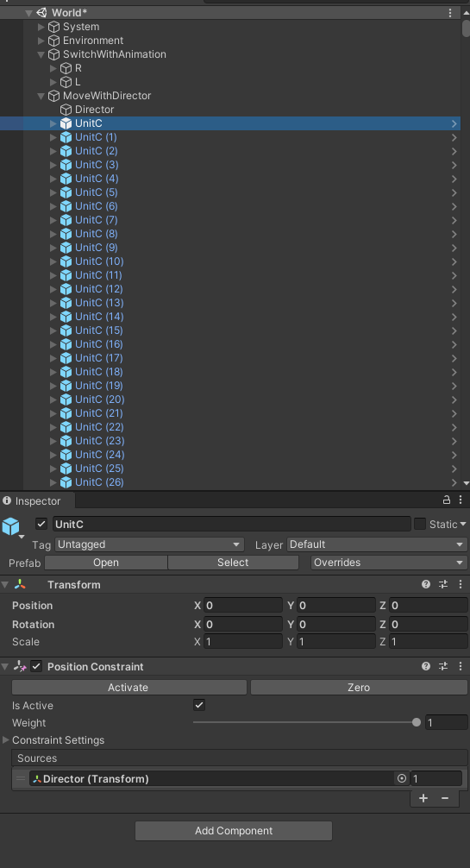
Task: Click the Weight slider handle
Action: [x=417, y=722]
